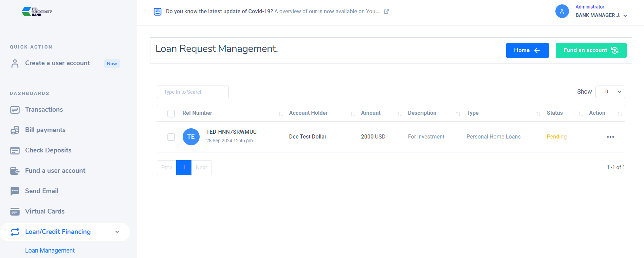Click the Type in to Search field

point(192,92)
